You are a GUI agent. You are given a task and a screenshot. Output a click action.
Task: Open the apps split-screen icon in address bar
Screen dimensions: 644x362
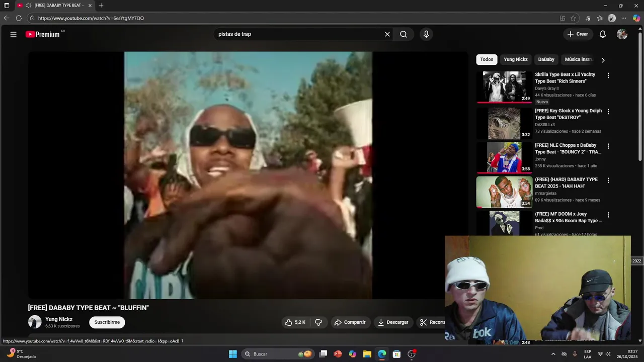pyautogui.click(x=562, y=18)
